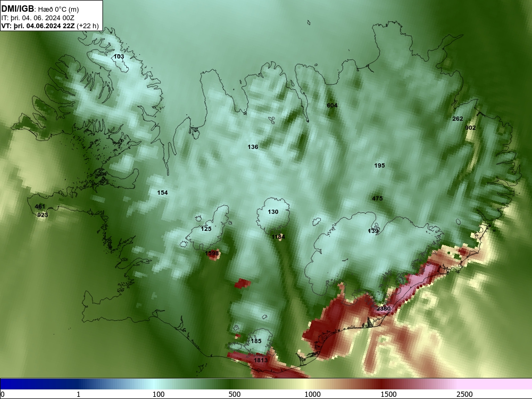Viewport: 532px width, 399px height.
Task: Click the map value 1184
Action: [x=278, y=237]
